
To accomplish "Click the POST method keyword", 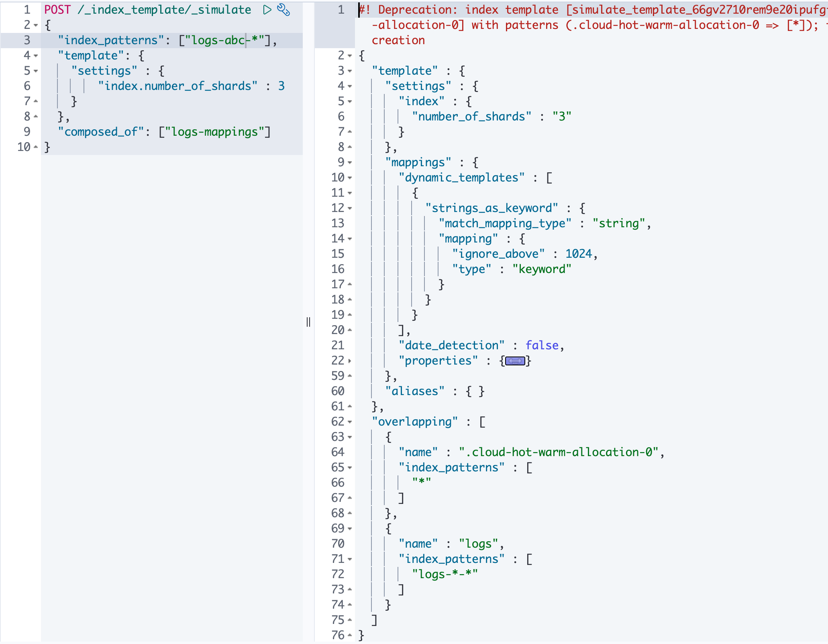I will (x=57, y=10).
